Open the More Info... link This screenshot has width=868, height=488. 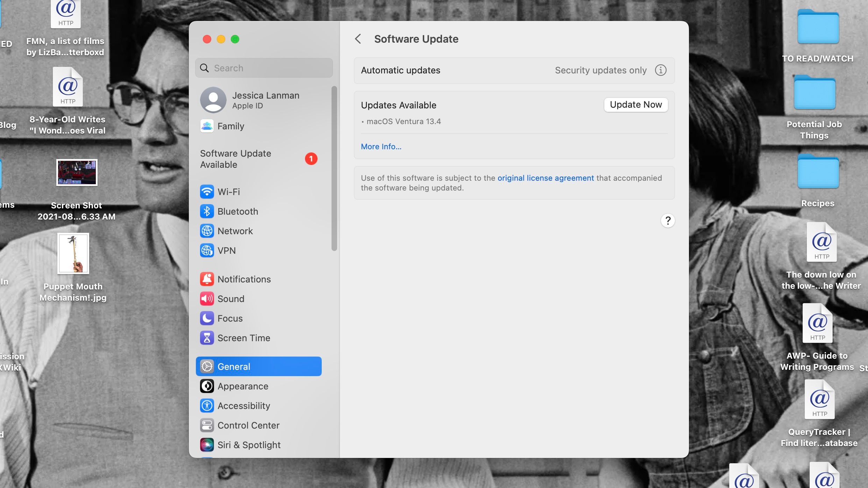coord(381,146)
